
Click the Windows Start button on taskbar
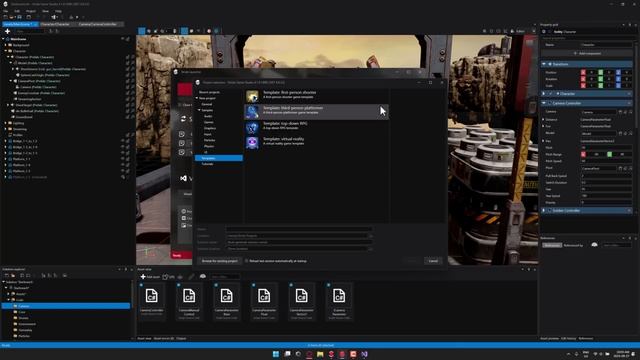[x=276, y=354]
